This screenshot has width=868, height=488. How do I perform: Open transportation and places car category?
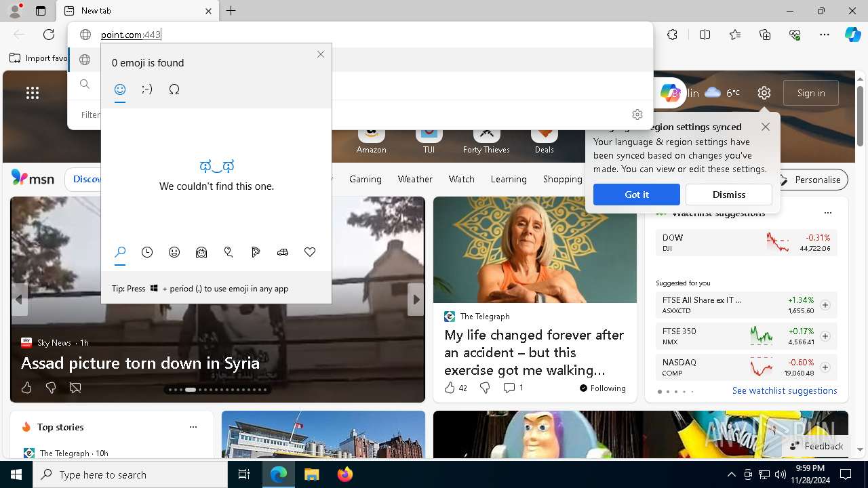283,252
